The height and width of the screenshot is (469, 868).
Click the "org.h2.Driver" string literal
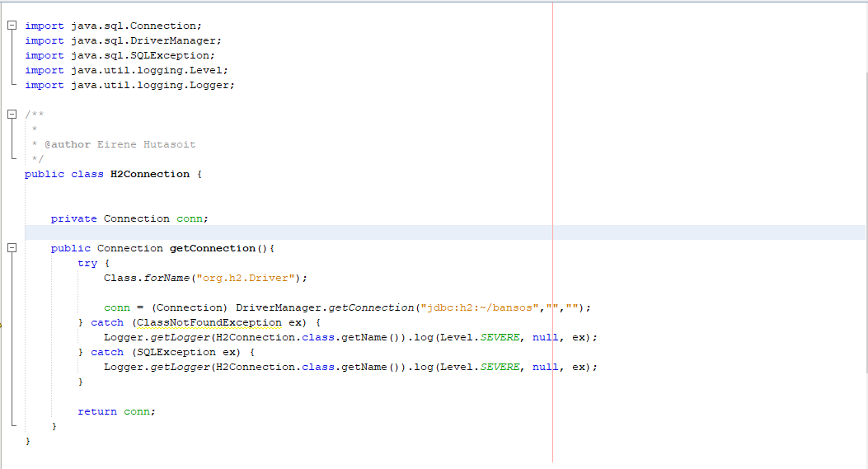[x=245, y=278]
